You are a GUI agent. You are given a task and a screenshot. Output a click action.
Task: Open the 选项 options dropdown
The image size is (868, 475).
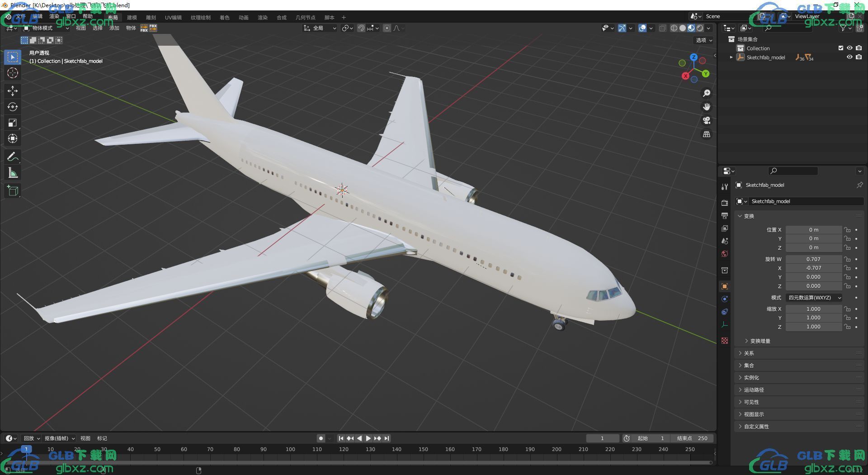point(704,40)
